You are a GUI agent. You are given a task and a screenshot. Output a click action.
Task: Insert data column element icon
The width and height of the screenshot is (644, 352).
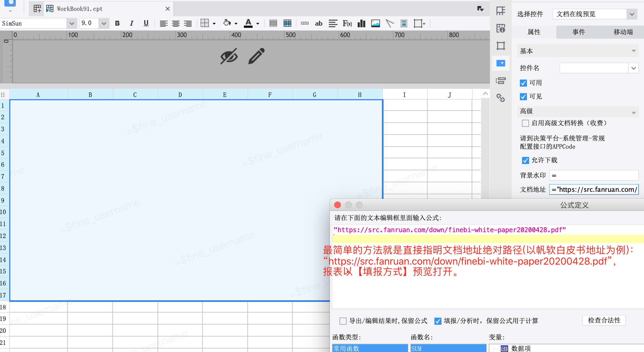pyautogui.click(x=305, y=23)
